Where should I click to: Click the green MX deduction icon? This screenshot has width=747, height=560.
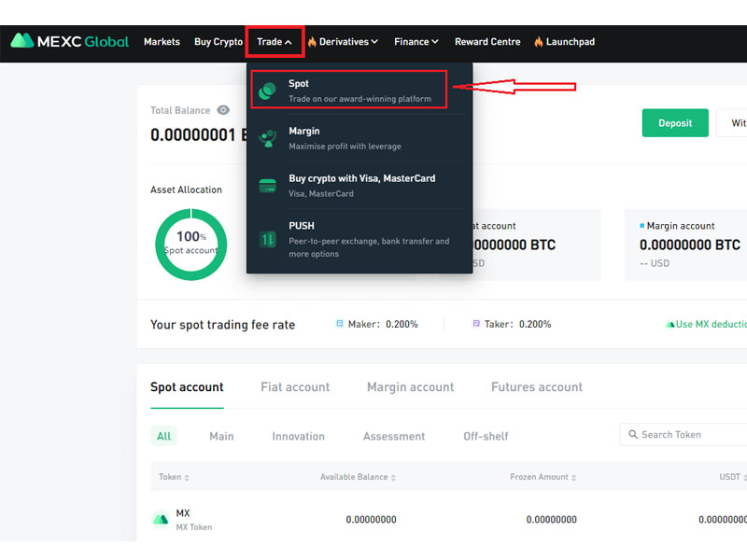point(670,324)
